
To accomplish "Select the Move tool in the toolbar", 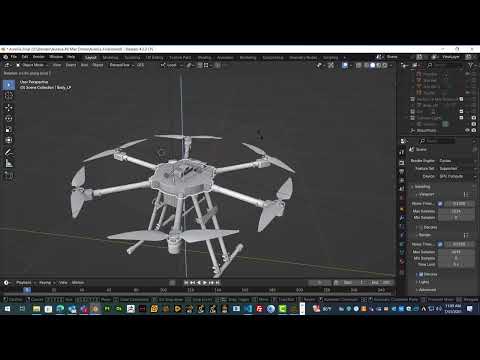I will [x=9, y=107].
